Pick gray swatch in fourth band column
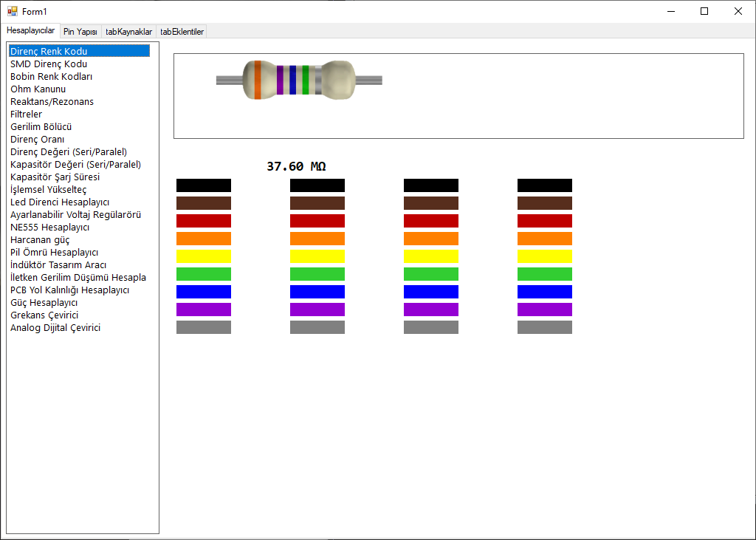The height and width of the screenshot is (540, 756). 545,327
